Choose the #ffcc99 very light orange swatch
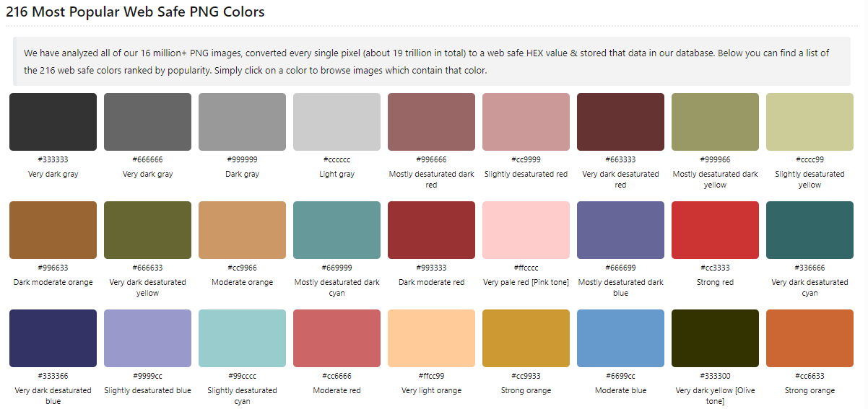This screenshot has height=409, width=868. tap(431, 338)
